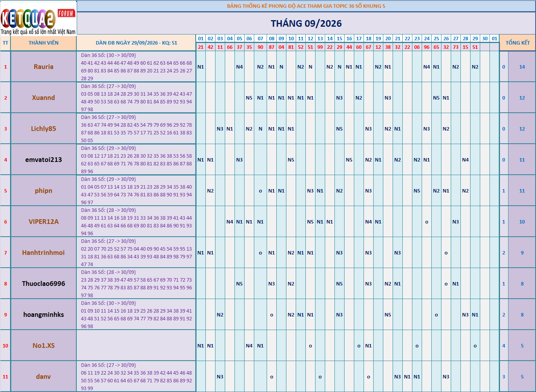
Task: Select member name 'VIPER12A'
Action: 43,222
